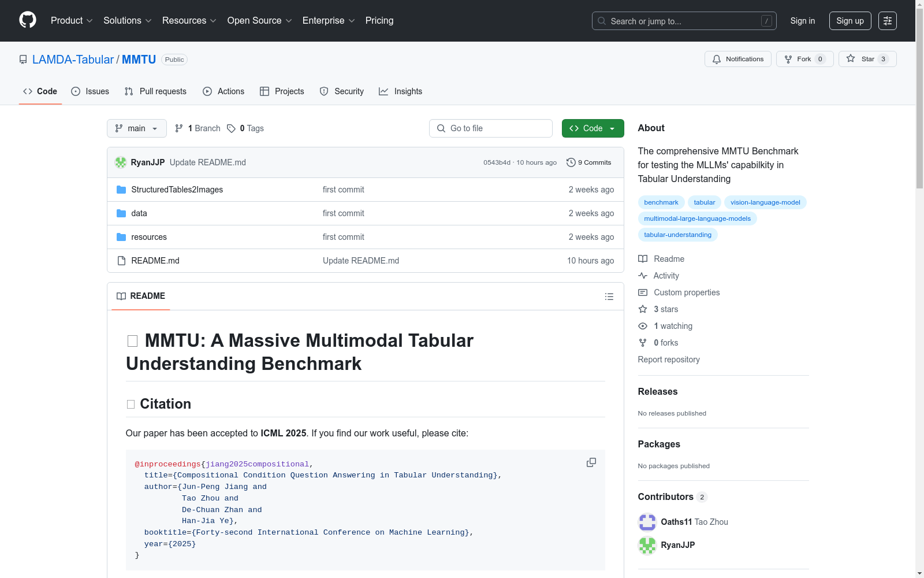Open Custom properties in About
This screenshot has height=578, width=924.
[679, 292]
